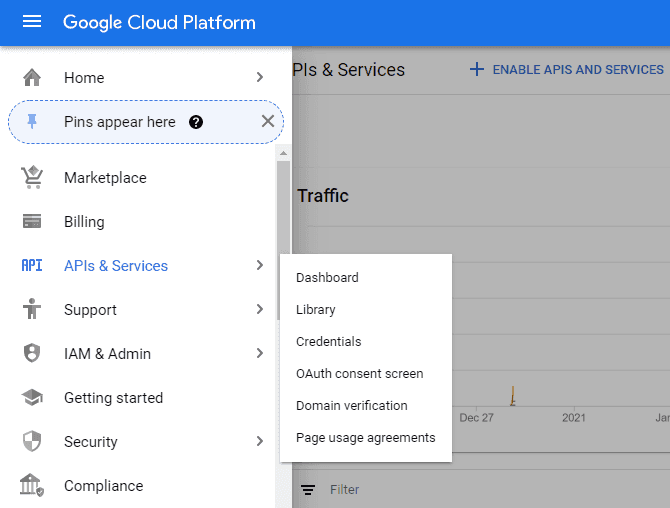Expand the Support submenu chevron
Image resolution: width=670 pixels, height=508 pixels.
(x=260, y=309)
